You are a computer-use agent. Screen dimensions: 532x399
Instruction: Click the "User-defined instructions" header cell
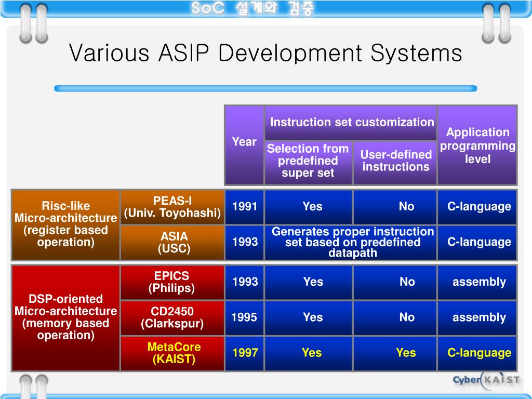click(395, 163)
